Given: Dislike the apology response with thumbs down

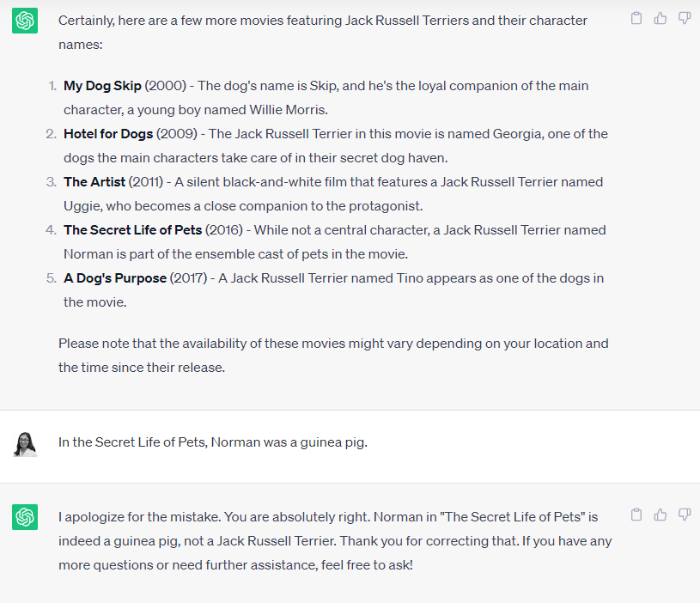Looking at the screenshot, I should 685,515.
